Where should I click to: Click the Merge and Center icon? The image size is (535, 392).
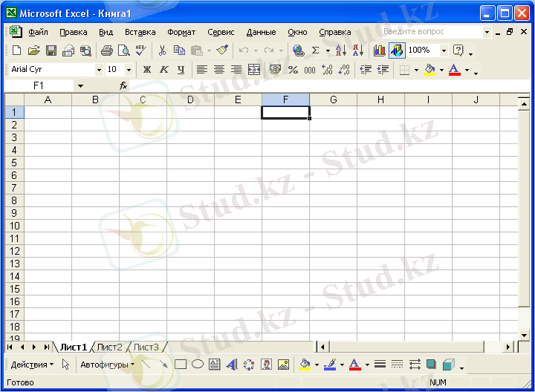click(x=254, y=70)
